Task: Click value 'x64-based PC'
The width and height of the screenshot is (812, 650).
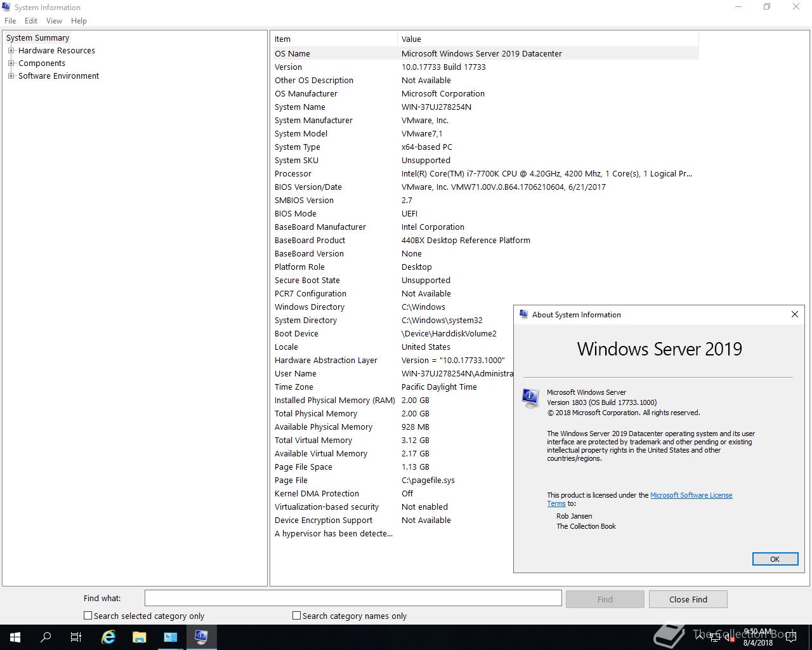Action: (426, 147)
